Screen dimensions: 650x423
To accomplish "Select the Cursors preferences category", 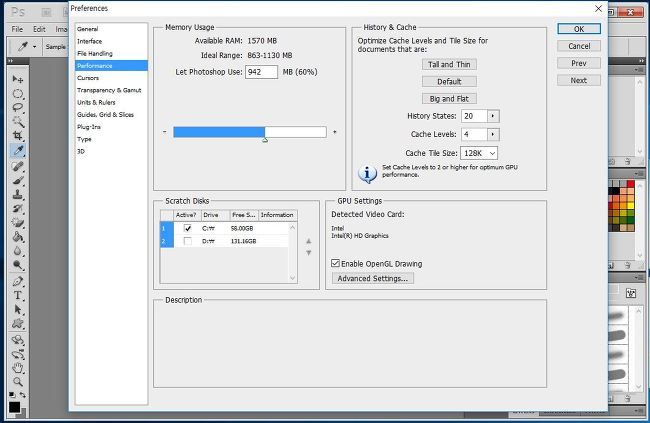I will [x=88, y=78].
